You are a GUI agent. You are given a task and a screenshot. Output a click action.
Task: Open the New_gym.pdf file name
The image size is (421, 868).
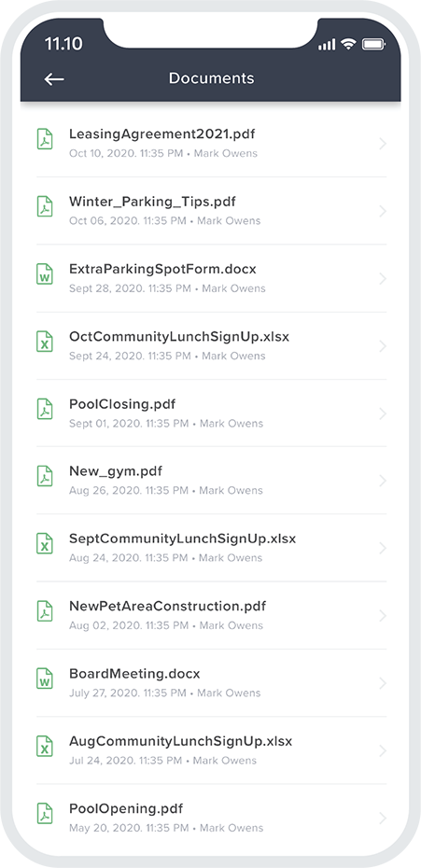click(x=116, y=471)
